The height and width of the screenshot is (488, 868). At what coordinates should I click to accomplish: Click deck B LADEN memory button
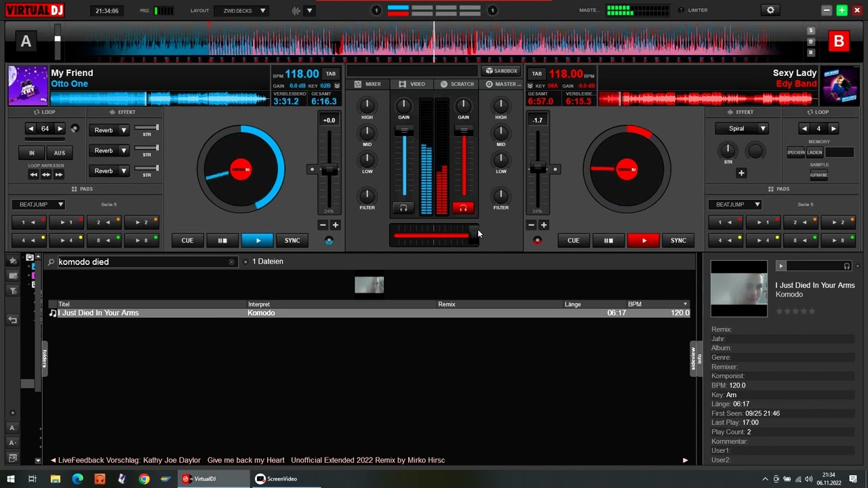814,152
